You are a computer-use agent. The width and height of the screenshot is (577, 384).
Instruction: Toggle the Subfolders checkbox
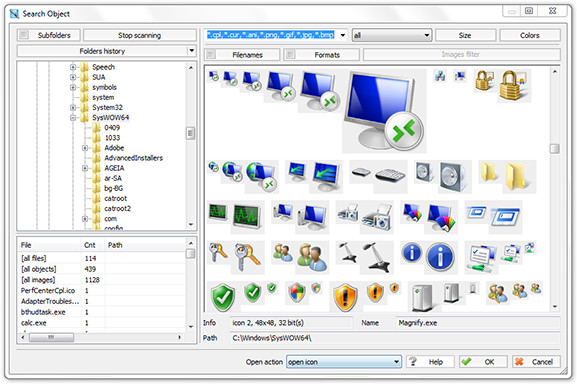point(24,35)
